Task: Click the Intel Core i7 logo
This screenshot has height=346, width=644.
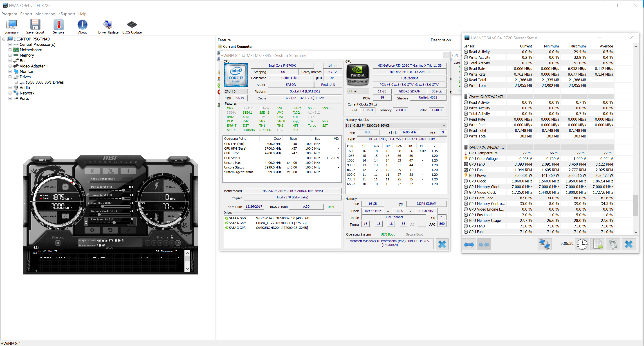Action: [x=236, y=75]
